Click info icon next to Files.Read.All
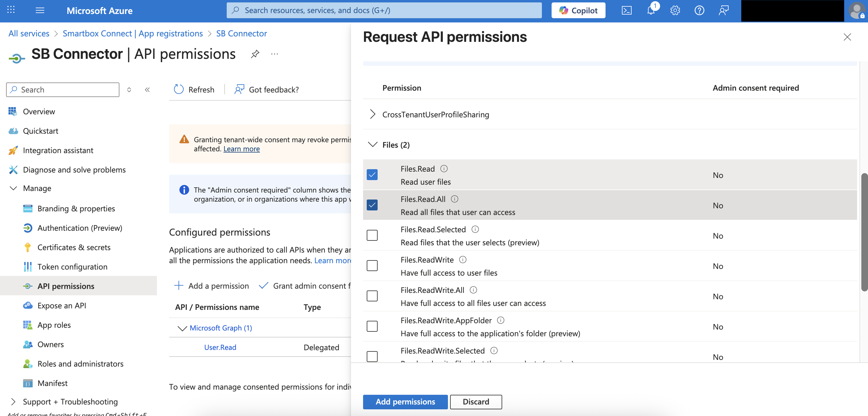868x416 pixels. tap(455, 199)
